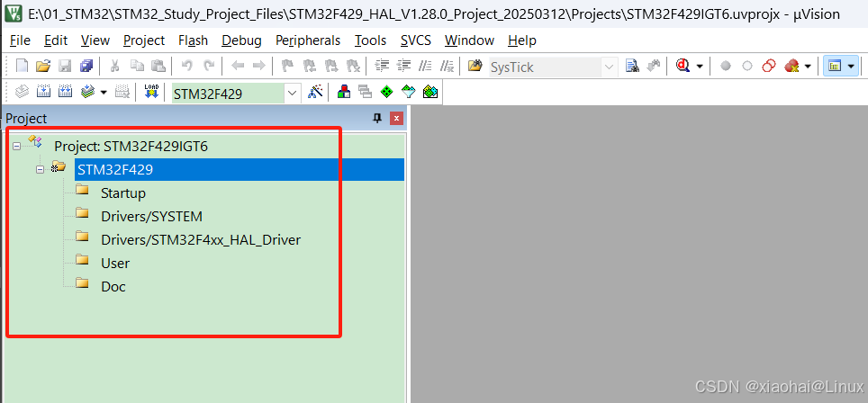
Task: Click the Batch Build icon
Action: tap(87, 91)
